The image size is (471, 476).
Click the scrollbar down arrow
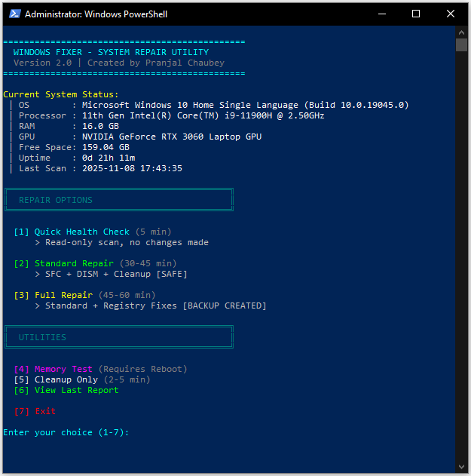tap(461, 467)
